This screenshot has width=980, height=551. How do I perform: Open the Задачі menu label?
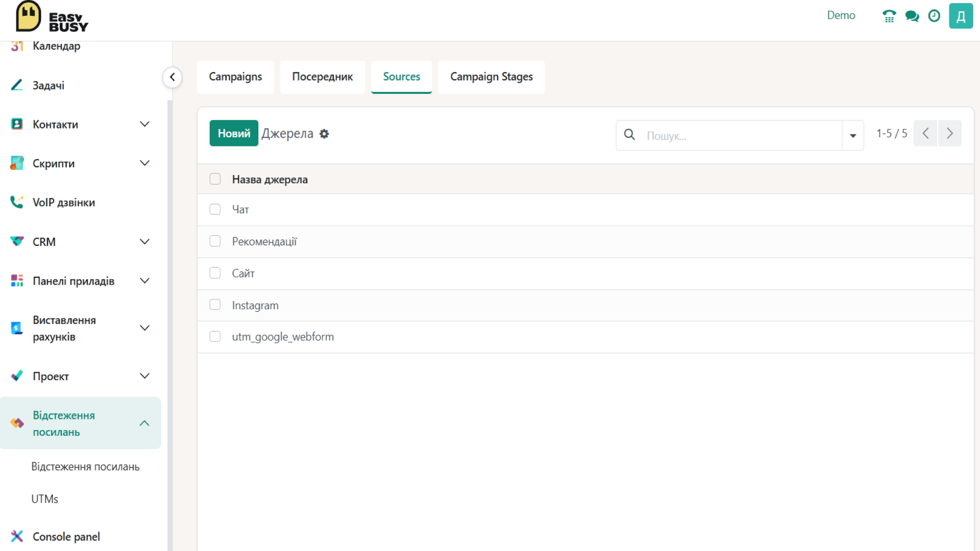(48, 85)
